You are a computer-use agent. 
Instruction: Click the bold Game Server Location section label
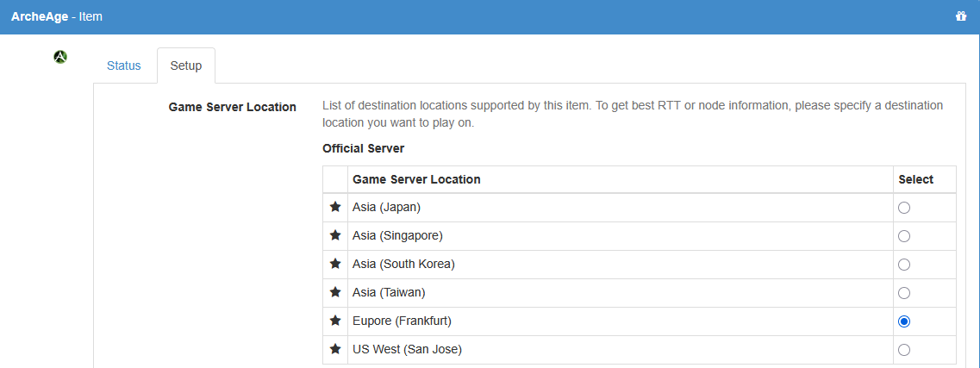233,107
